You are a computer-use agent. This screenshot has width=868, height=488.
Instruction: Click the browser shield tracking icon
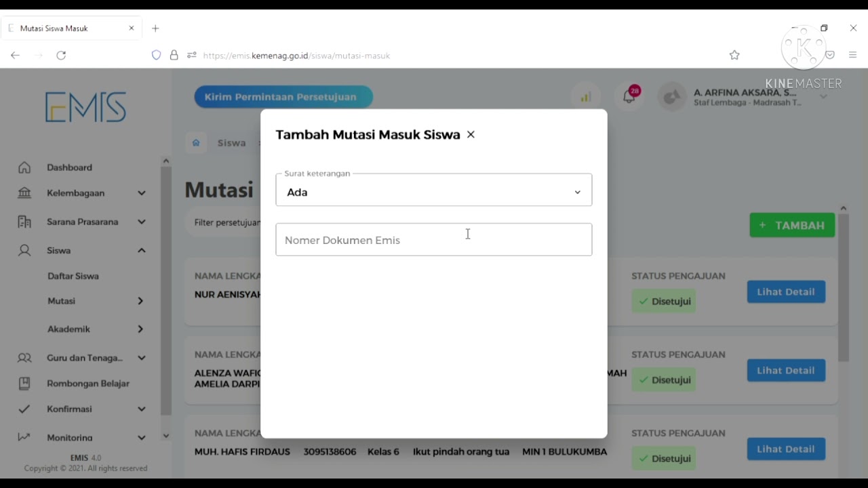(156, 56)
